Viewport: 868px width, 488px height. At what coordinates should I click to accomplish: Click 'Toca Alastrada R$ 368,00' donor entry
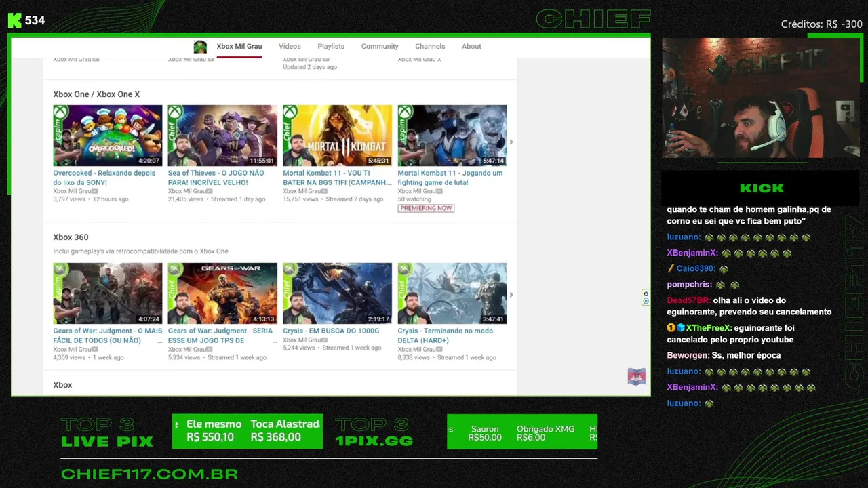(x=285, y=431)
